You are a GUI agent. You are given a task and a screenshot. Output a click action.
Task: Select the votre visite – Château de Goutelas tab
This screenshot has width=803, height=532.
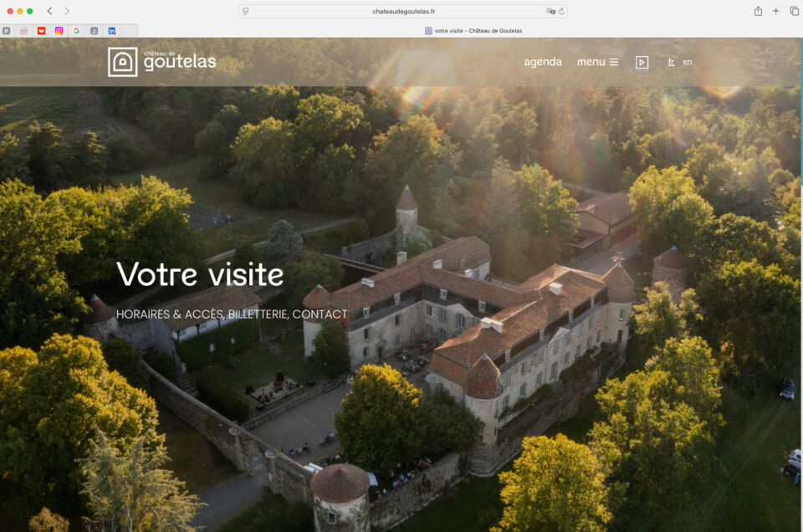click(x=473, y=31)
